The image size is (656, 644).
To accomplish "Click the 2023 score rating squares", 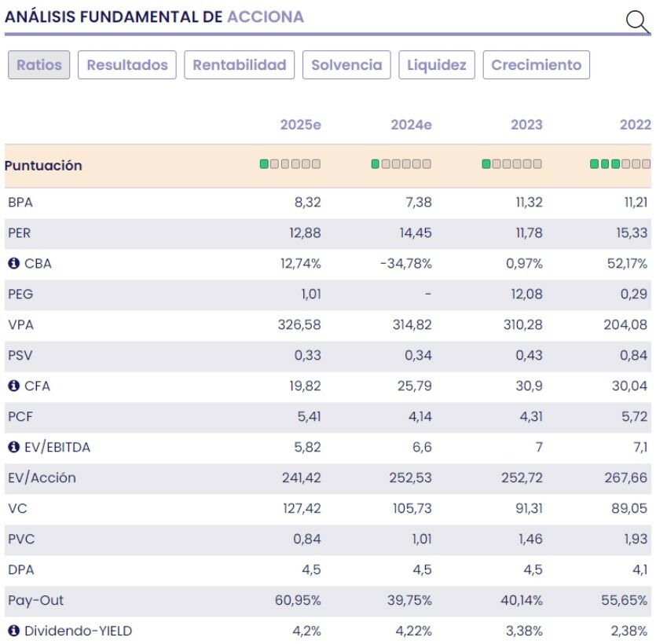I will coord(511,164).
